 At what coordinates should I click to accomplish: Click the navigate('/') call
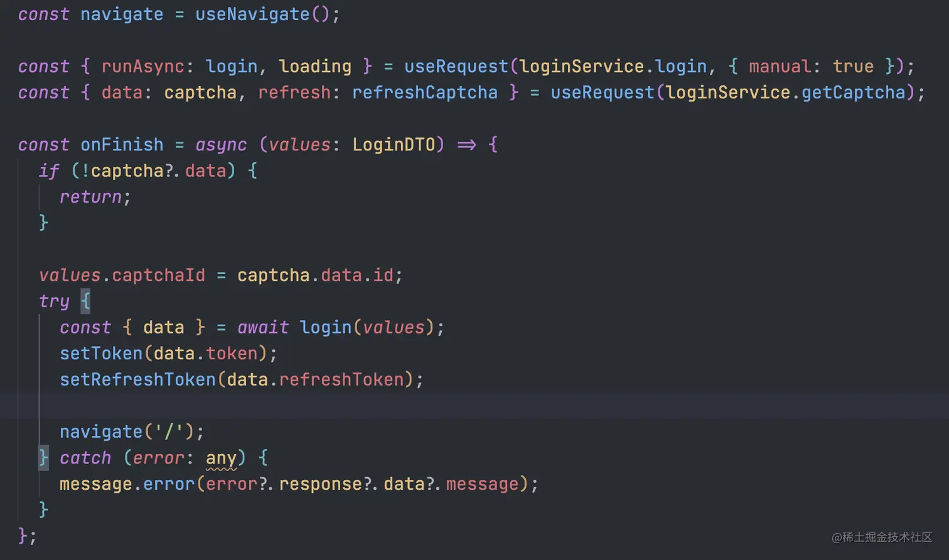[x=127, y=432]
